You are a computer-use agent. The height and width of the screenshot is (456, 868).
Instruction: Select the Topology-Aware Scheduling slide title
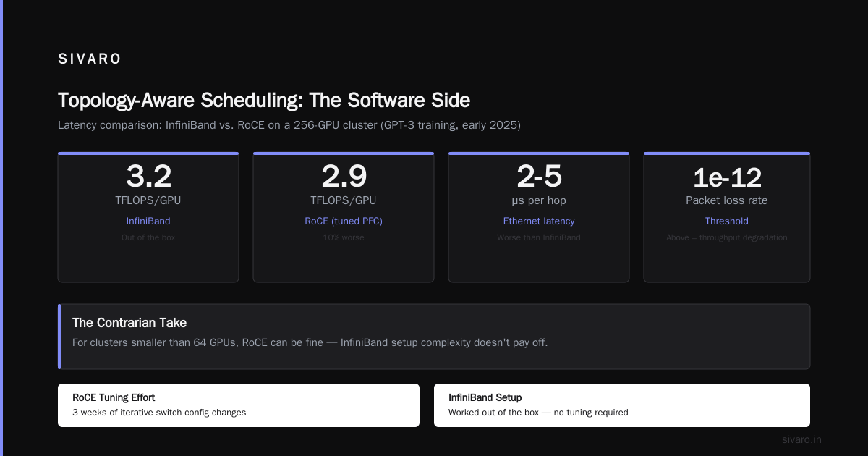[x=264, y=100]
